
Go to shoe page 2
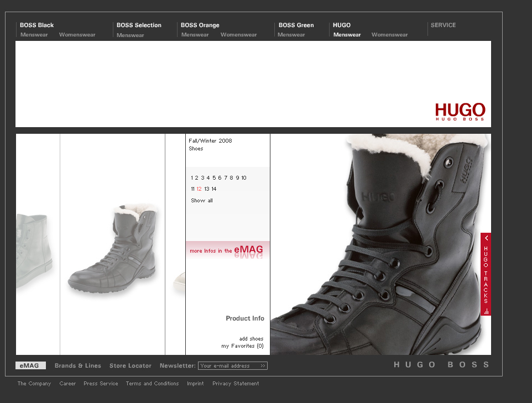point(196,178)
